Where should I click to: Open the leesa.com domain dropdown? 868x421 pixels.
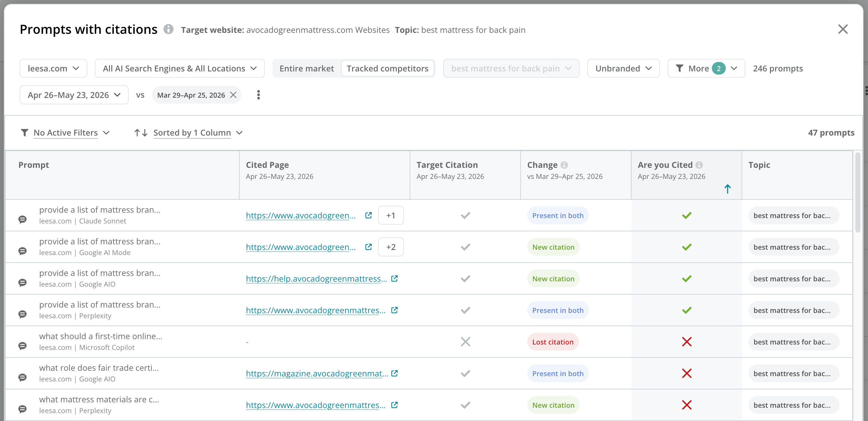click(x=53, y=68)
